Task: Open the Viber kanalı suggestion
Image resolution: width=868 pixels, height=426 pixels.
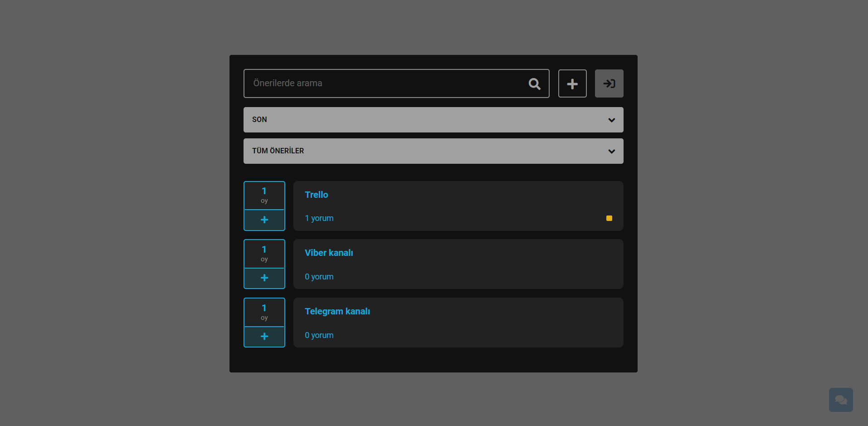Action: pyautogui.click(x=328, y=253)
